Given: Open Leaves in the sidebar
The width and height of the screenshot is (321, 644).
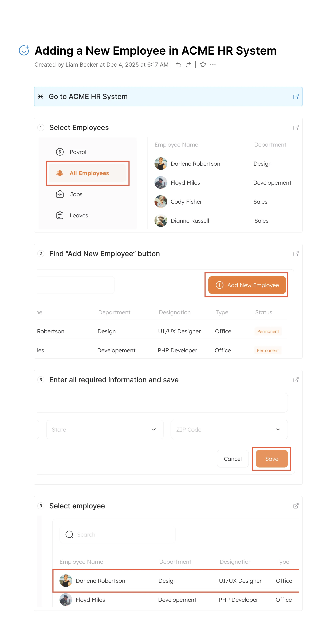Looking at the screenshot, I should click(78, 215).
